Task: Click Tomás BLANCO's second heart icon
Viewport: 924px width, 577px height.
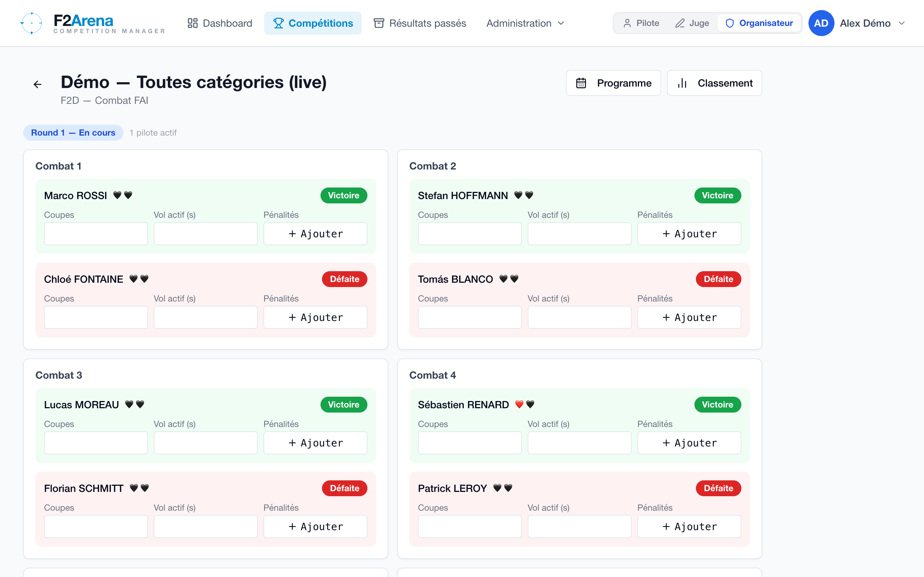Action: [x=514, y=278]
